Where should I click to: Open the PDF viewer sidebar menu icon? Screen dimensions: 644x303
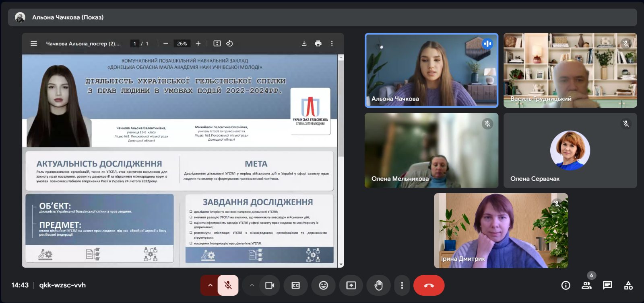(x=34, y=43)
